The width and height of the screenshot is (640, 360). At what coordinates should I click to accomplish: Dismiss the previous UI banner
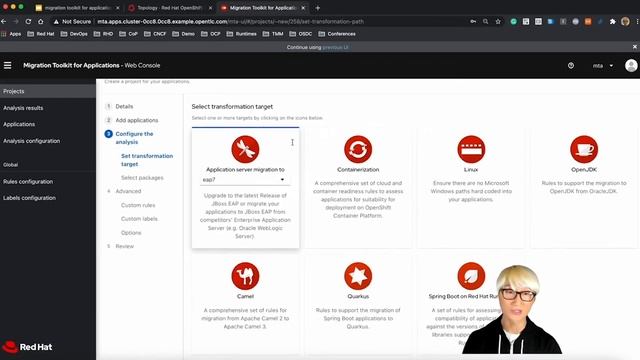click(x=635, y=47)
